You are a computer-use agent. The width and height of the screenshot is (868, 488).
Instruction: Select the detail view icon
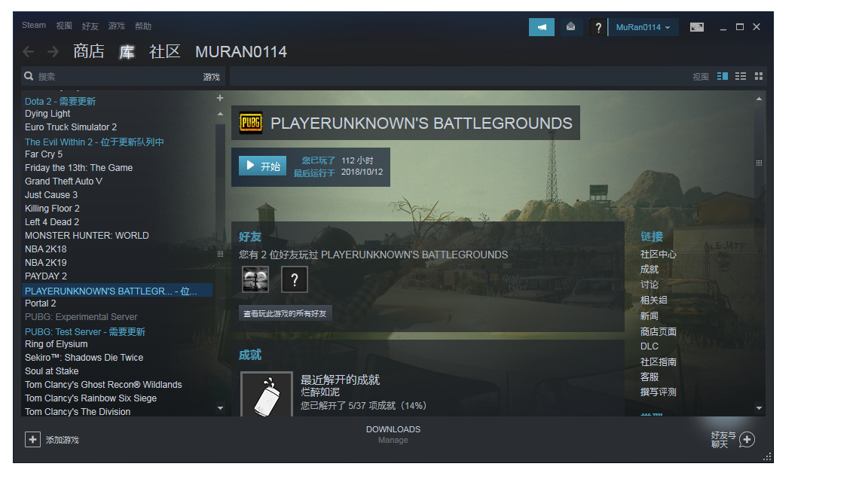723,76
